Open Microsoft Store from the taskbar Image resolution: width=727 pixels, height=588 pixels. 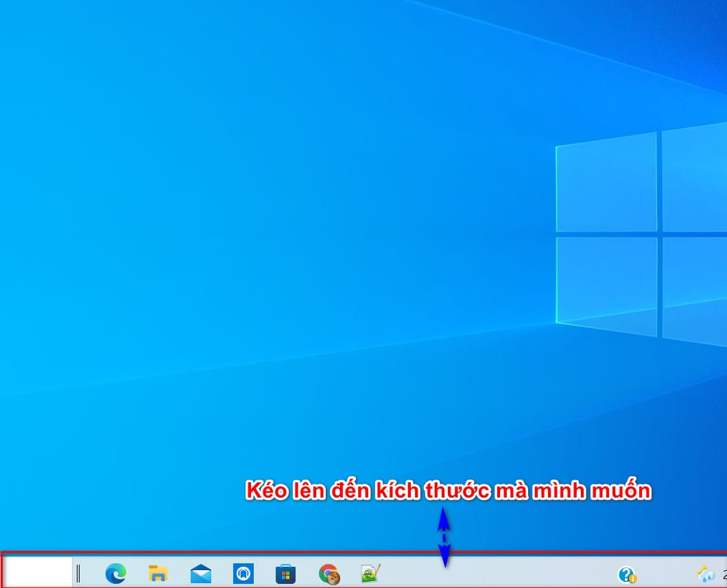pyautogui.click(x=285, y=574)
